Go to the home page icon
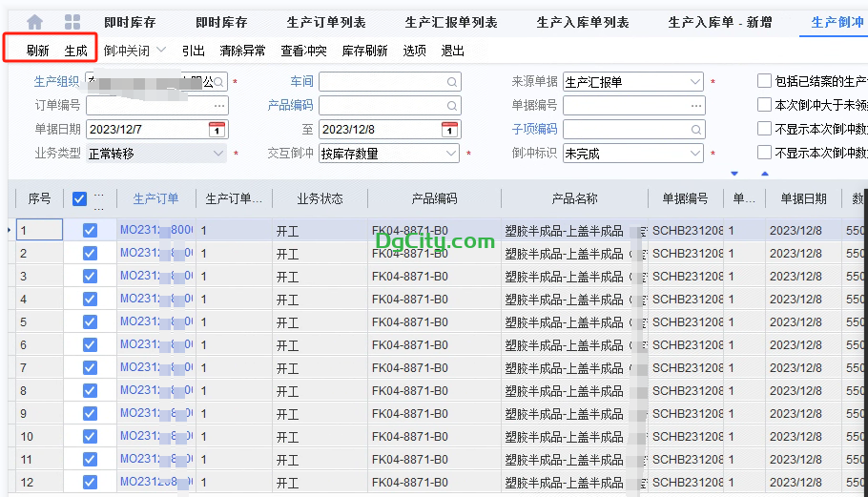Image resolution: width=868 pixels, height=497 pixels. [35, 22]
